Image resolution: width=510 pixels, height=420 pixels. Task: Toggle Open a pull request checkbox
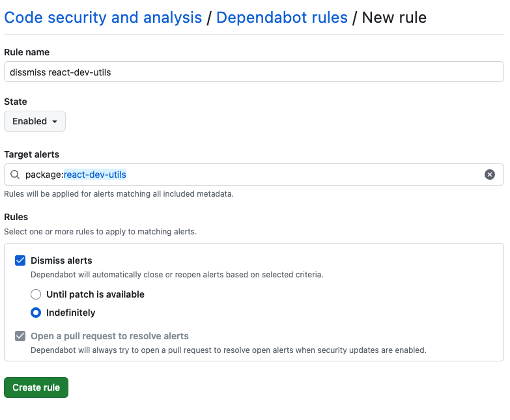(20, 336)
